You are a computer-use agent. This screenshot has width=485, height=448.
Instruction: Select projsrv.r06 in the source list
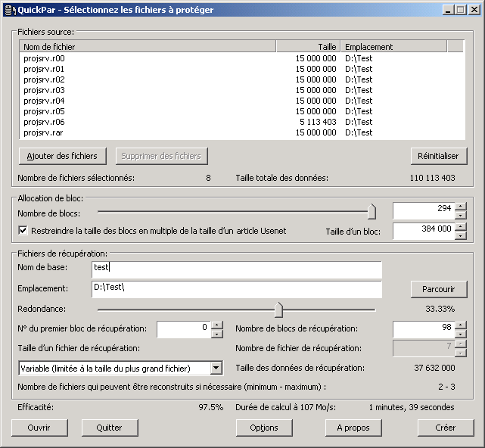click(45, 122)
